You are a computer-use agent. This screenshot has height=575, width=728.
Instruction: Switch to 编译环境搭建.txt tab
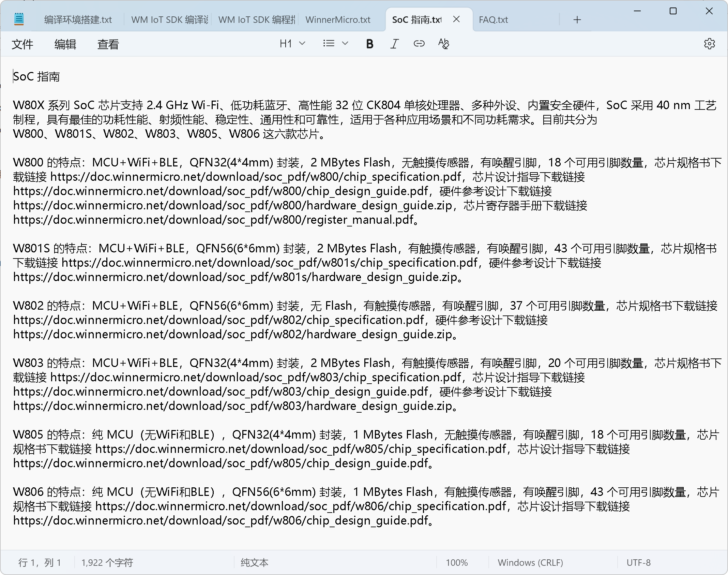pyautogui.click(x=78, y=20)
